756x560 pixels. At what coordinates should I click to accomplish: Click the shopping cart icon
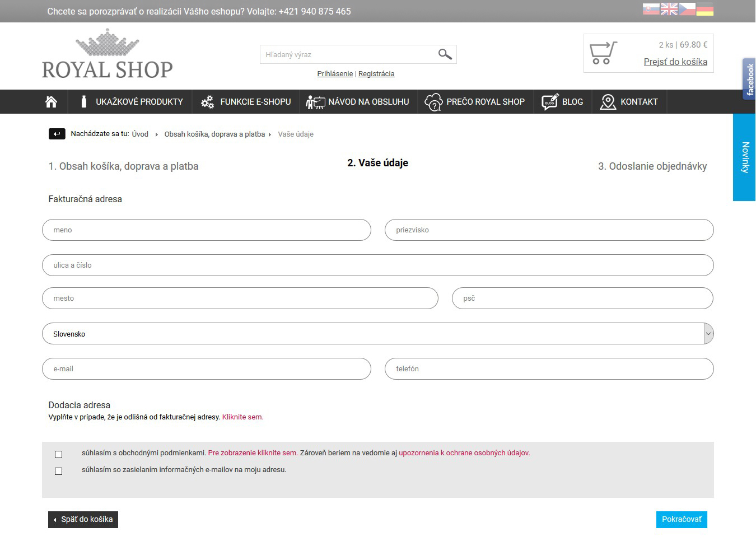(x=603, y=53)
